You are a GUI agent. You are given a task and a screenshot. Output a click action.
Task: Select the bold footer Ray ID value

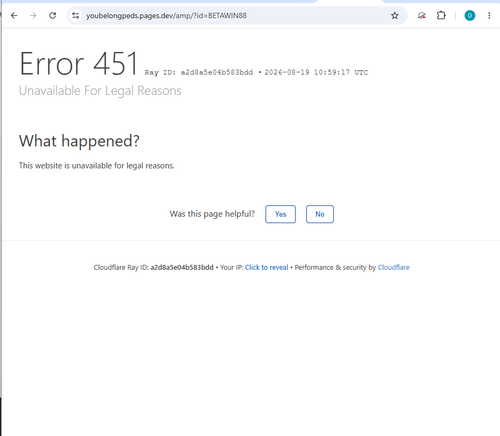(182, 267)
